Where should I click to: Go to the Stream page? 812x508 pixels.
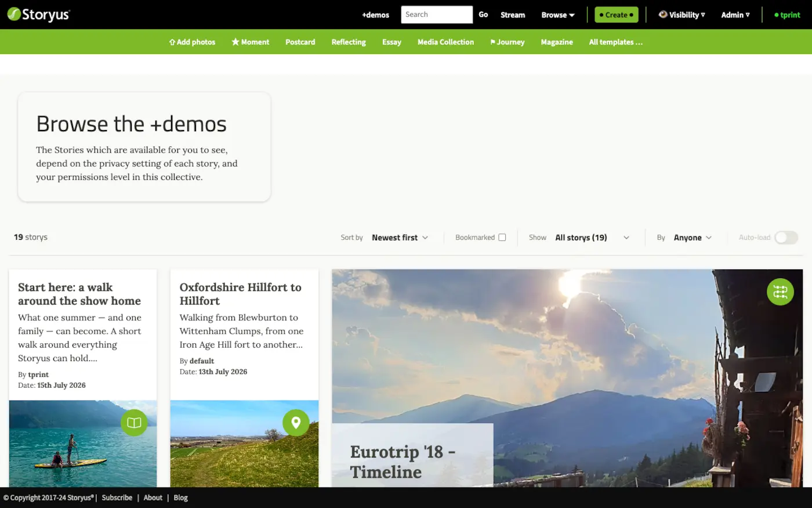tap(513, 15)
